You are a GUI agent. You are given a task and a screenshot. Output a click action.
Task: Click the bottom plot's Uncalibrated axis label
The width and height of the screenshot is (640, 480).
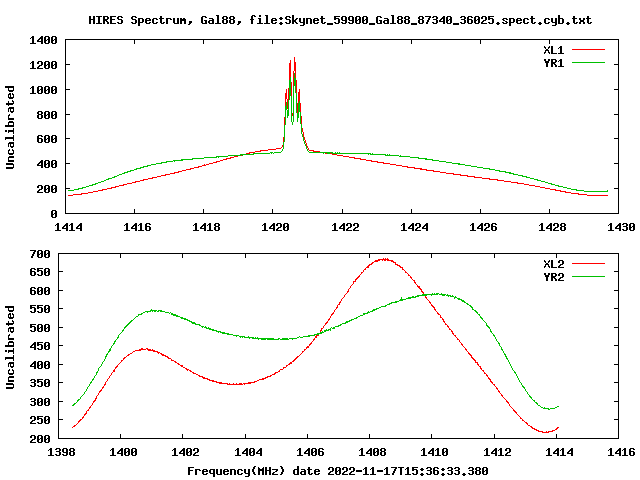(x=10, y=347)
